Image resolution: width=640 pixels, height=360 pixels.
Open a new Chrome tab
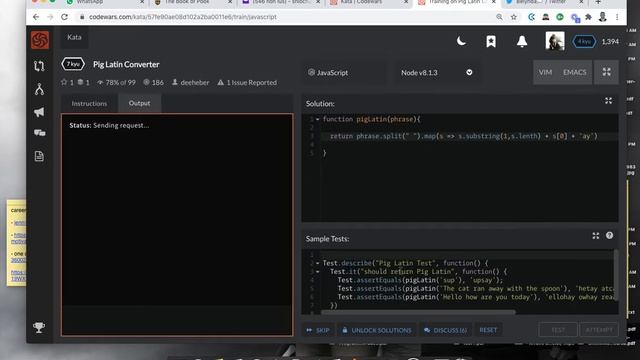[x=598, y=2]
